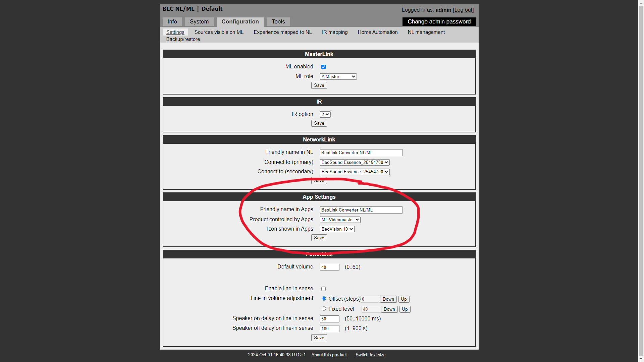Click the App Settings section header

(319, 197)
